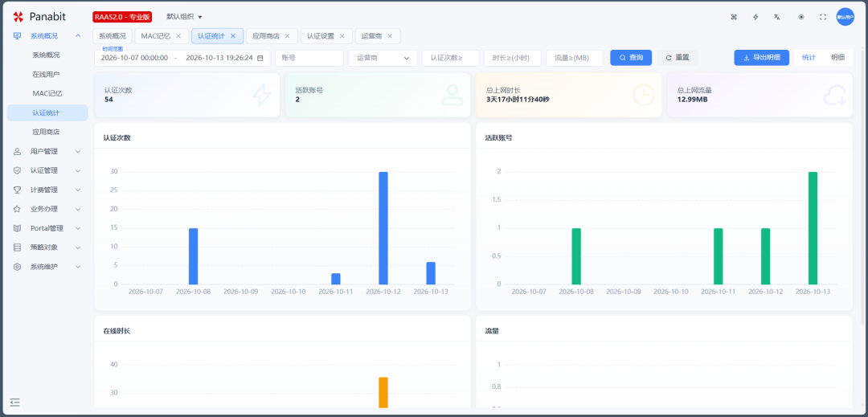Click the lightning icon on 认证次数 card
868x417 pixels.
click(262, 95)
